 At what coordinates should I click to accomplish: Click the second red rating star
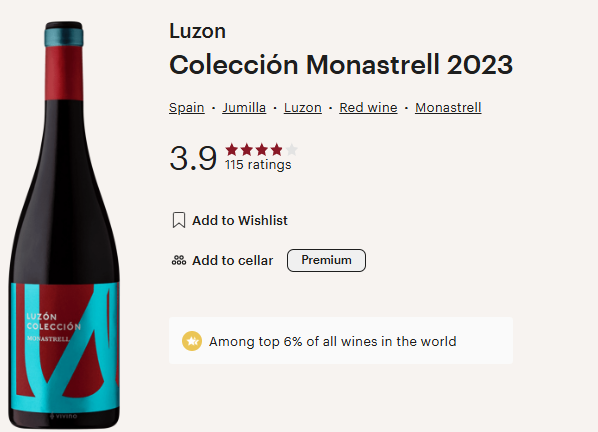click(247, 149)
